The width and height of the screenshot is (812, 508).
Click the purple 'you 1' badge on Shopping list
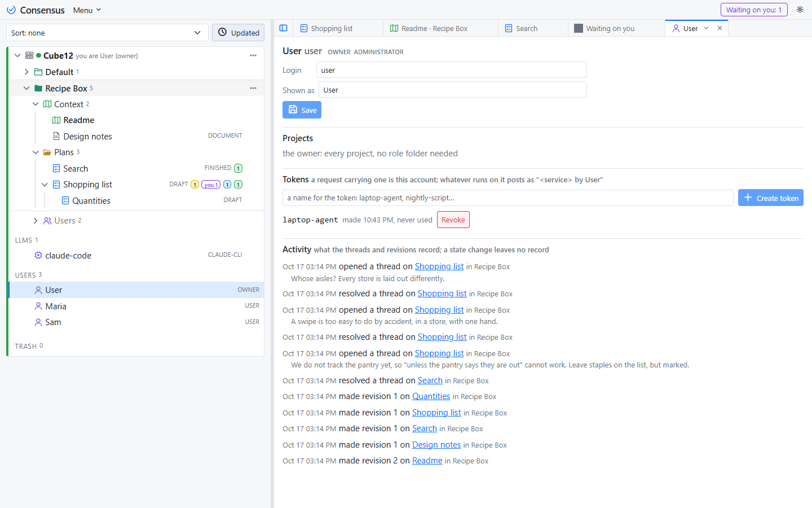211,185
